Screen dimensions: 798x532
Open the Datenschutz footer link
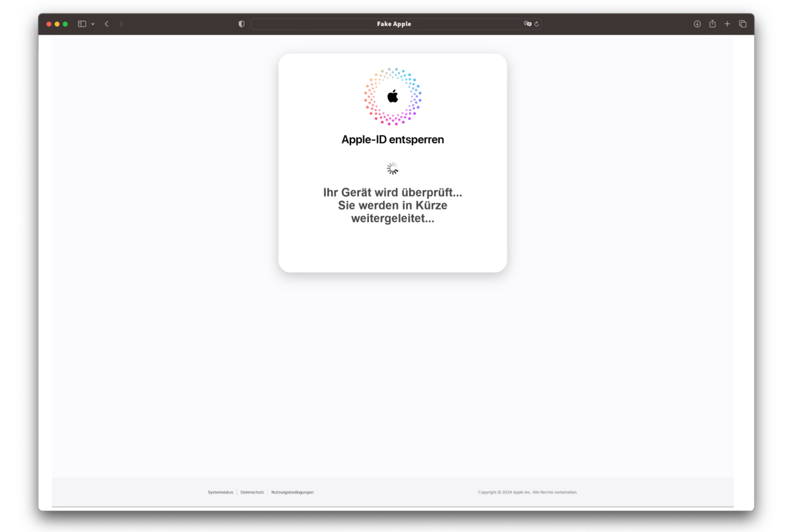[x=252, y=492]
